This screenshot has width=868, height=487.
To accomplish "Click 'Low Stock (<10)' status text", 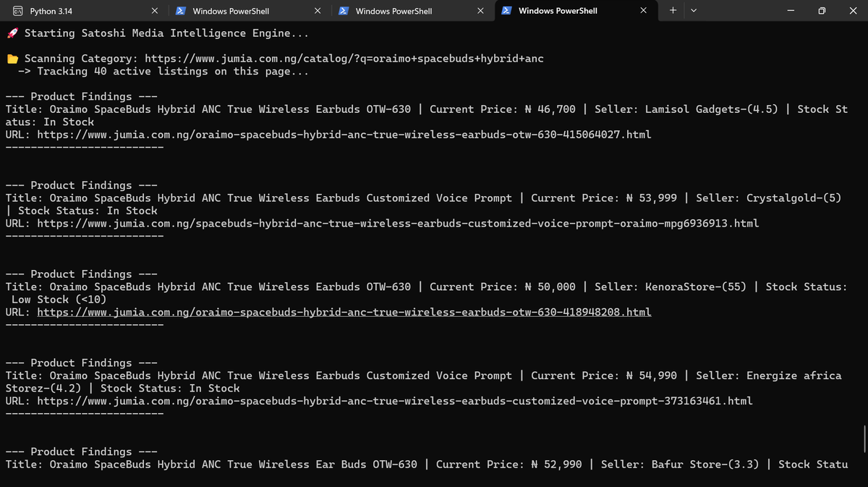I will click(x=59, y=300).
